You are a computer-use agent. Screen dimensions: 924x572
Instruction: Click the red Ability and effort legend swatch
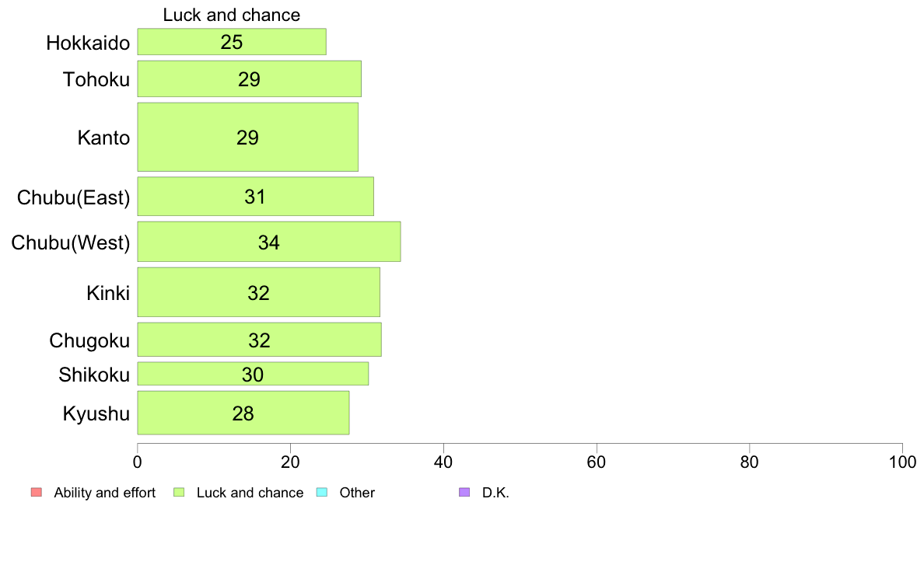(37, 493)
